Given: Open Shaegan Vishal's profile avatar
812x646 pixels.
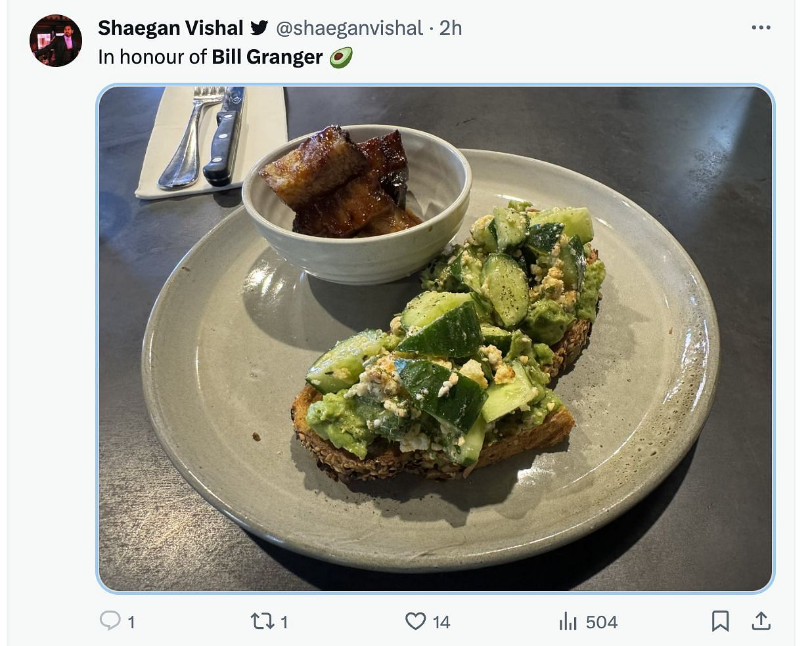Looking at the screenshot, I should coord(56,41).
